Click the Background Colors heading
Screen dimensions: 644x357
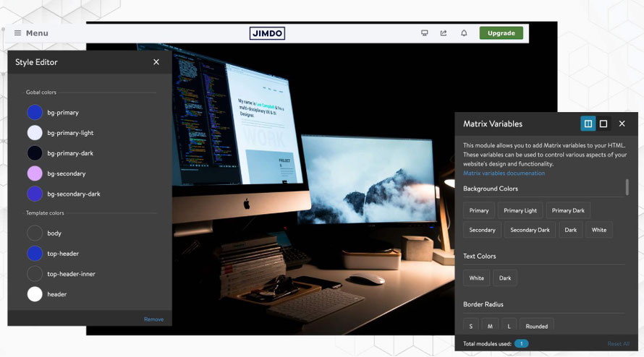point(491,189)
